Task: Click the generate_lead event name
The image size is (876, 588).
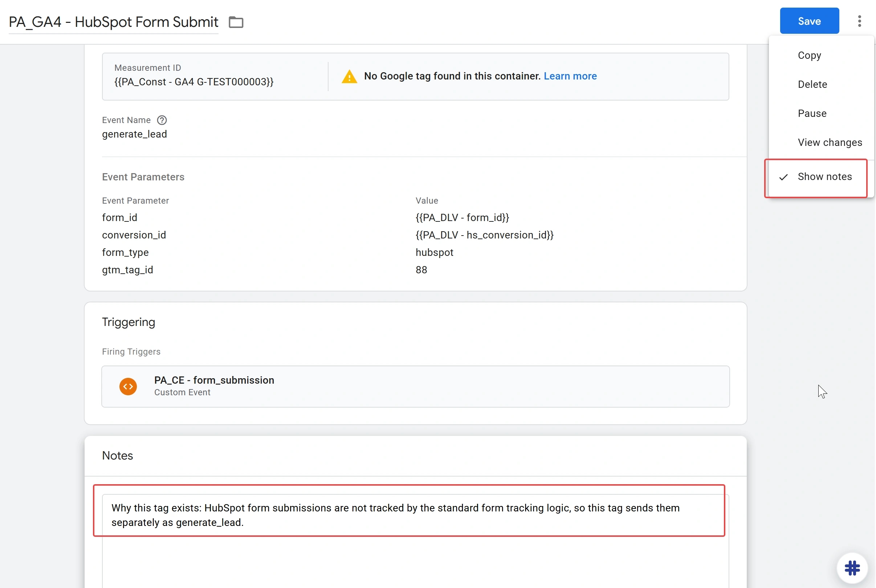Action: pos(134,134)
